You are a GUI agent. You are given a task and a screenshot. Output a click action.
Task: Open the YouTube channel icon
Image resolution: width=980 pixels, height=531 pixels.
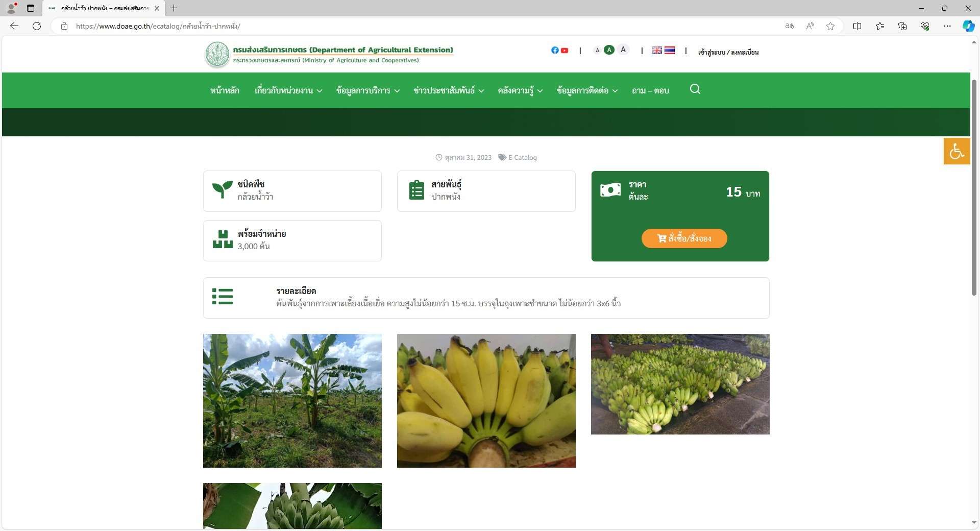(x=565, y=50)
